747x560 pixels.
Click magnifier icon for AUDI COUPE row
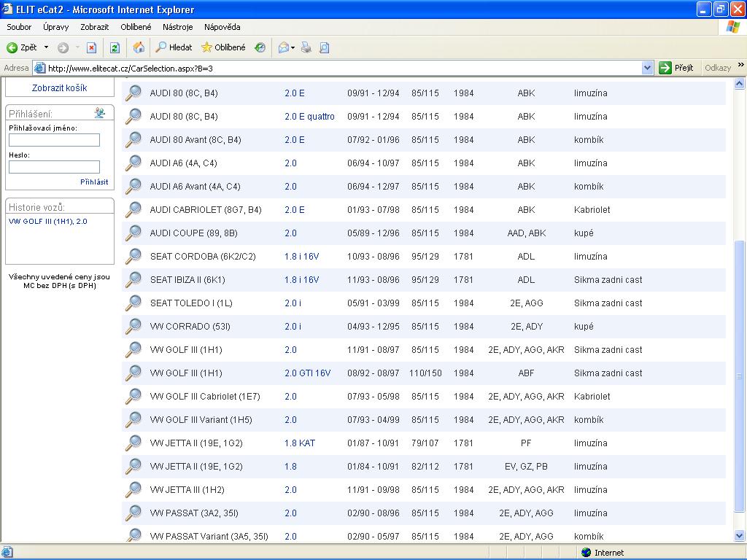coord(133,233)
